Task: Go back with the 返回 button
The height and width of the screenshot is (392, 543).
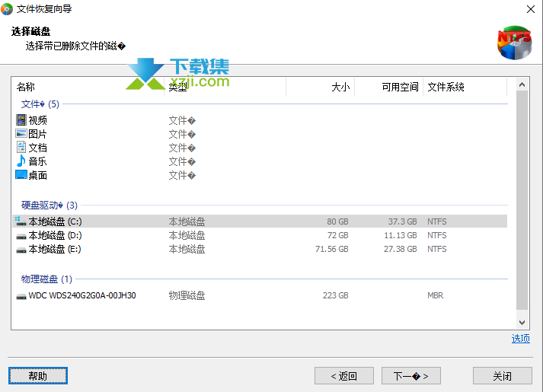Action: pyautogui.click(x=344, y=376)
